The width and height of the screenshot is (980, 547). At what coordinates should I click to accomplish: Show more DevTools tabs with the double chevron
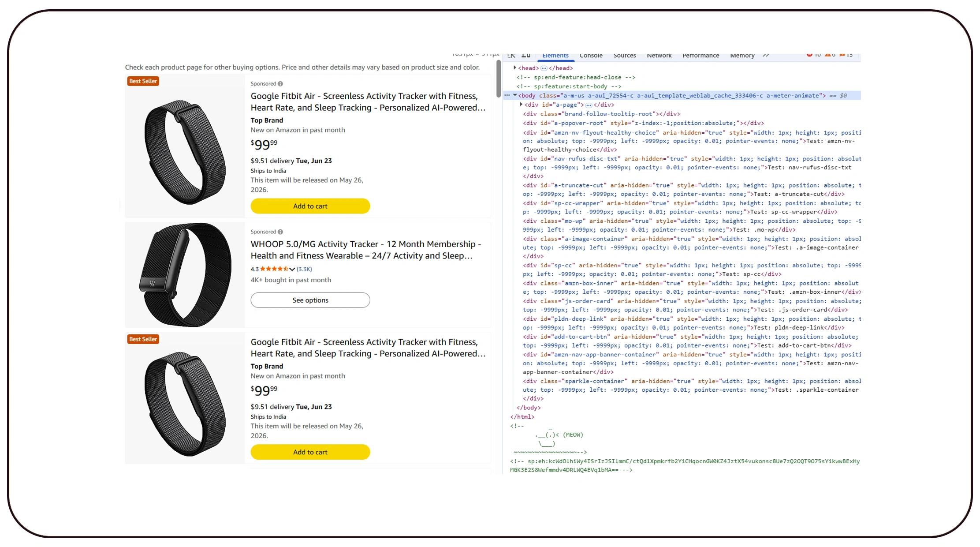(766, 55)
